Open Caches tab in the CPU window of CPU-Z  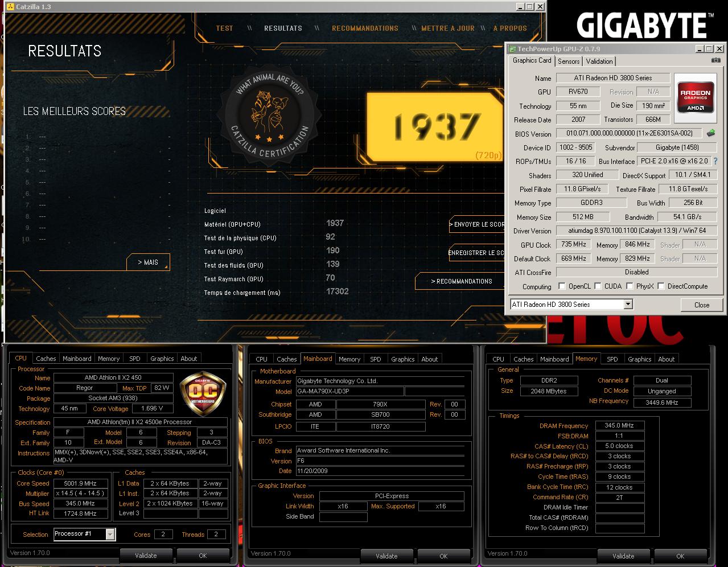46,359
